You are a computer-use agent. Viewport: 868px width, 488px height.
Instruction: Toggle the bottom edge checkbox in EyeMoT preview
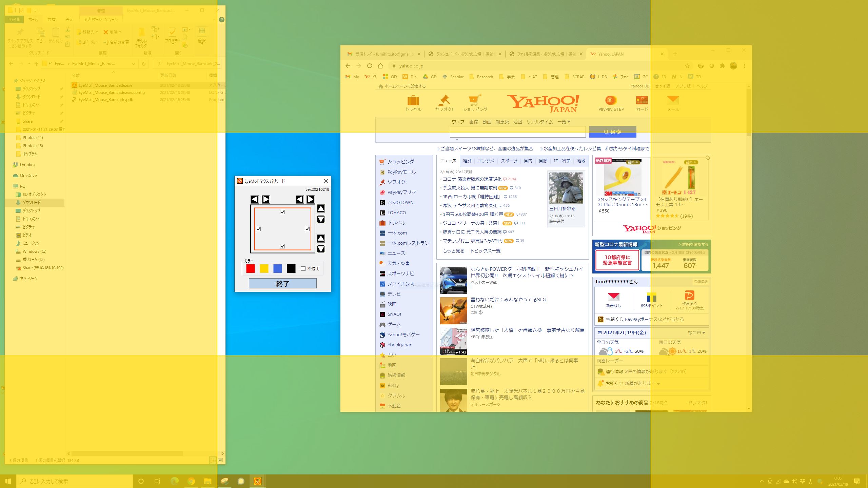coord(282,246)
